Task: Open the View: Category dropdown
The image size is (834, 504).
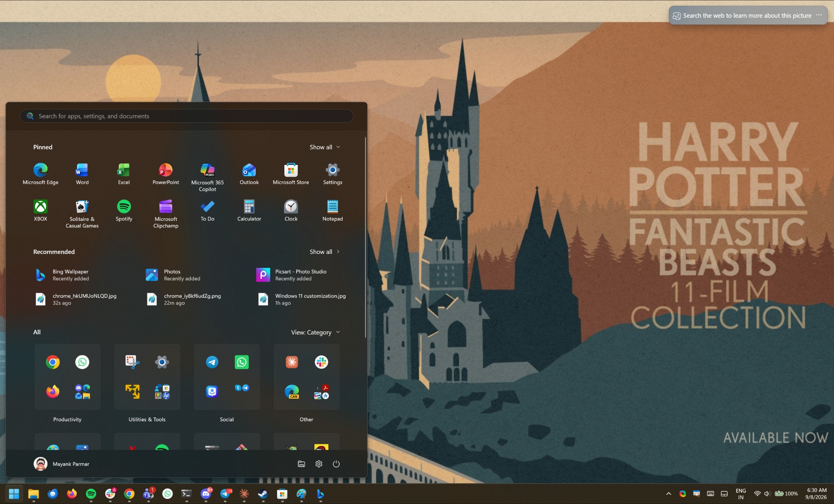Action: pos(315,332)
